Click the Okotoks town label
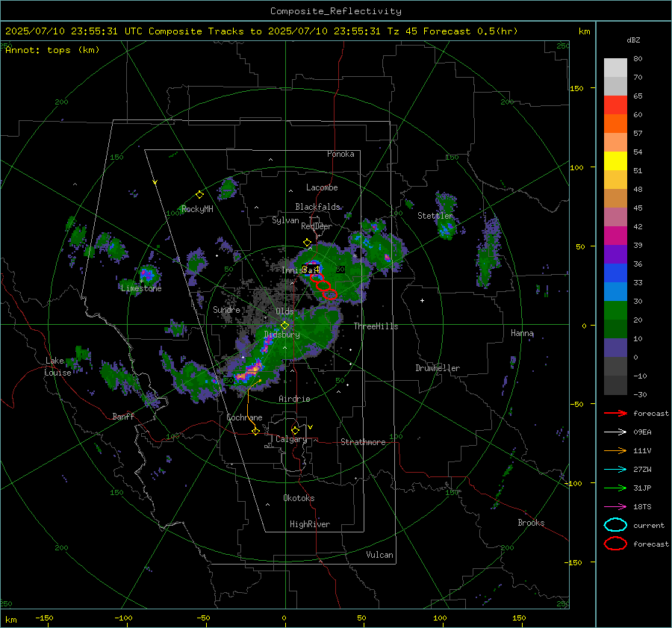Screen dimensions: 672x628 pyautogui.click(x=299, y=498)
